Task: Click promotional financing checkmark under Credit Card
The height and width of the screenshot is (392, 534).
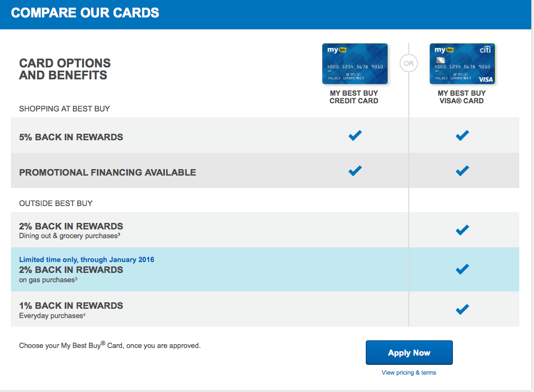Action: coord(355,171)
